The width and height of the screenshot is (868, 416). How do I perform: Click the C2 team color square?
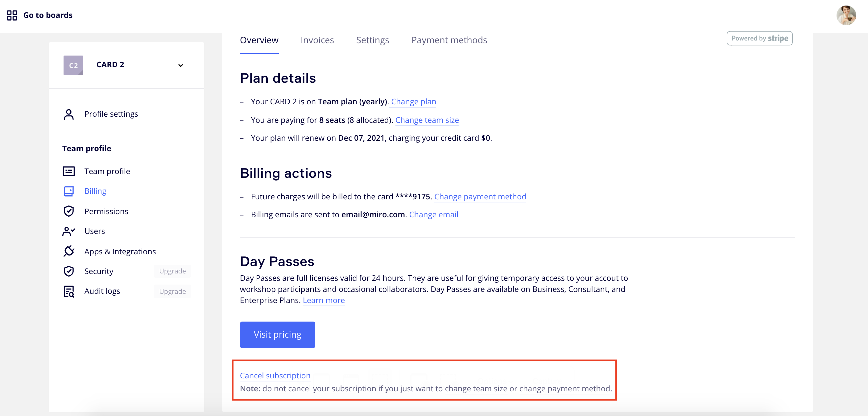pos(73,65)
